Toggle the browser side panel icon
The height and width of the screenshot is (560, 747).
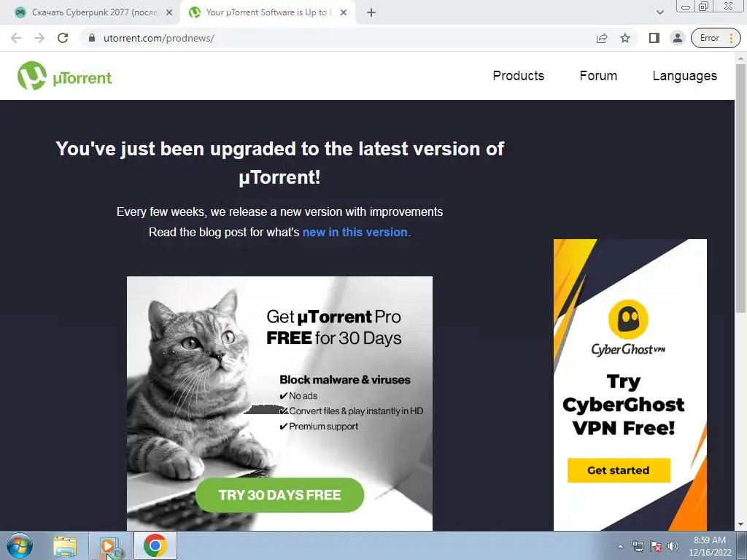pyautogui.click(x=654, y=38)
